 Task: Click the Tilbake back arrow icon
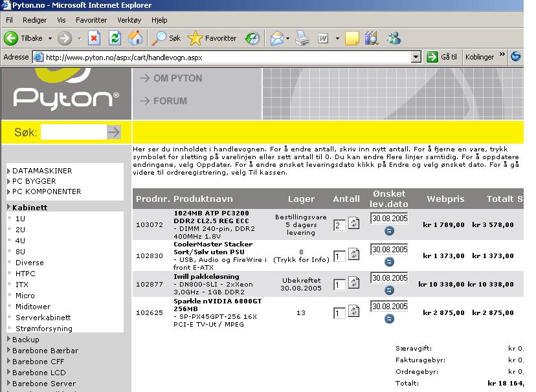pyautogui.click(x=10, y=38)
